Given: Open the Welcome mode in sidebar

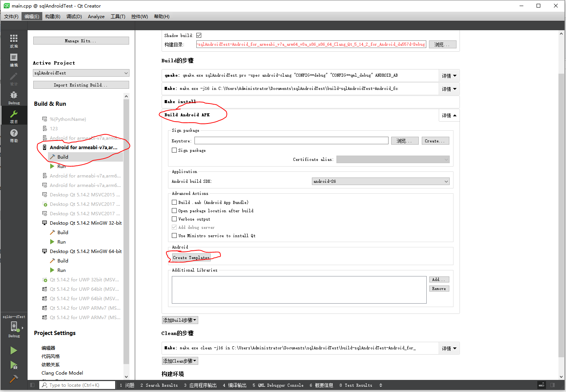Looking at the screenshot, I should [14, 40].
